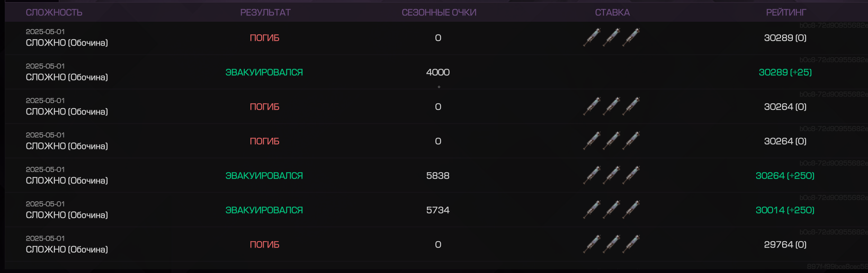
Task: Sort by the СЛОЖНОСТЬ column header
Action: [x=54, y=12]
